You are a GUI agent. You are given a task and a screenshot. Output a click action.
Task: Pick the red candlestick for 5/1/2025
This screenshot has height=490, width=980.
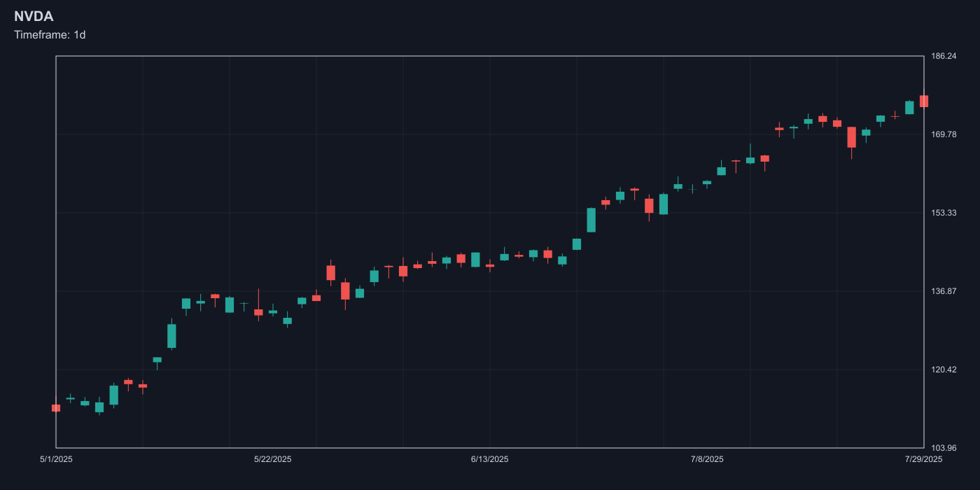pyautogui.click(x=56, y=407)
